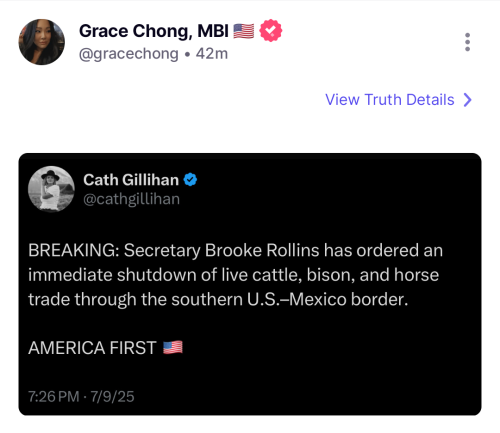Open the embedded tweet screenshot image
Viewport: 500px width, 433px height.
click(250, 284)
